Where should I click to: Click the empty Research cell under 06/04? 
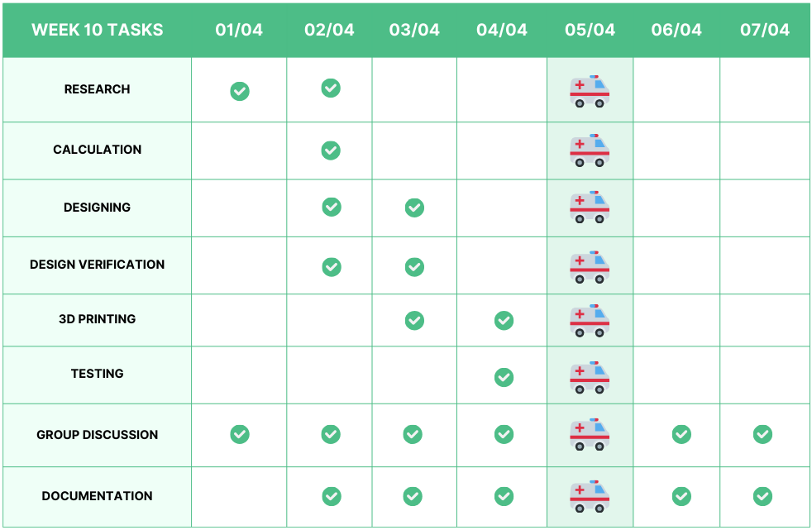point(676,90)
